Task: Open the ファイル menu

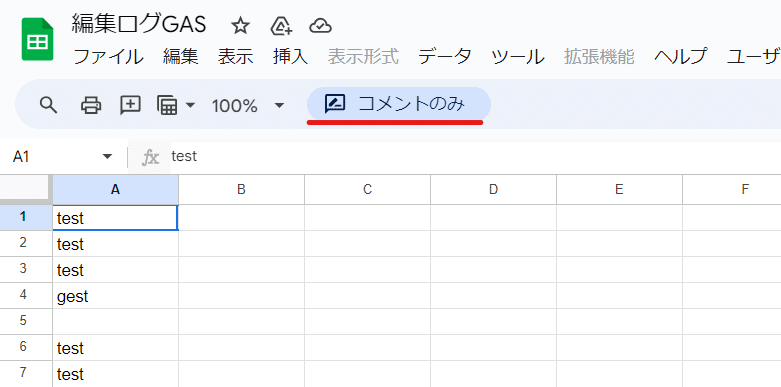Action: 108,57
